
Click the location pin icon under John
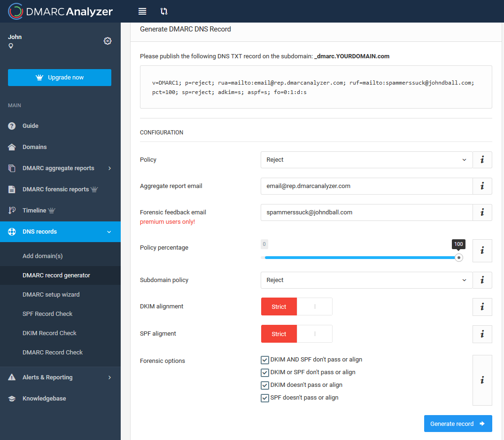(x=11, y=46)
